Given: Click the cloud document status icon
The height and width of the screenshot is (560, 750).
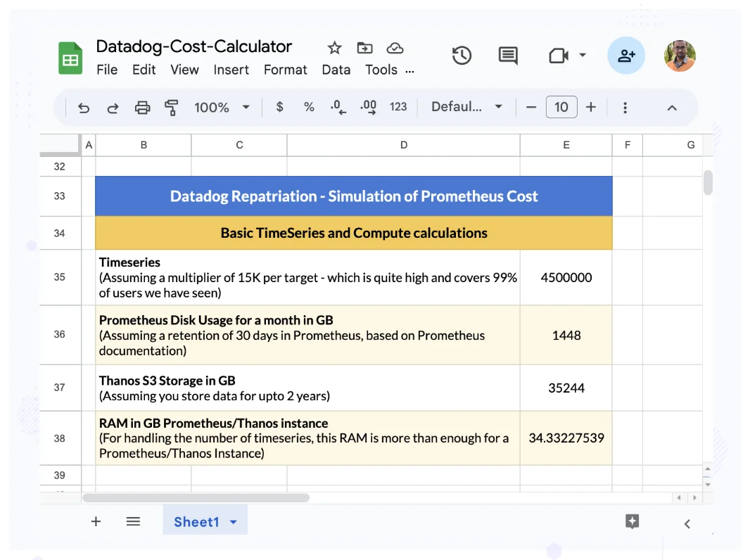Looking at the screenshot, I should 395,48.
